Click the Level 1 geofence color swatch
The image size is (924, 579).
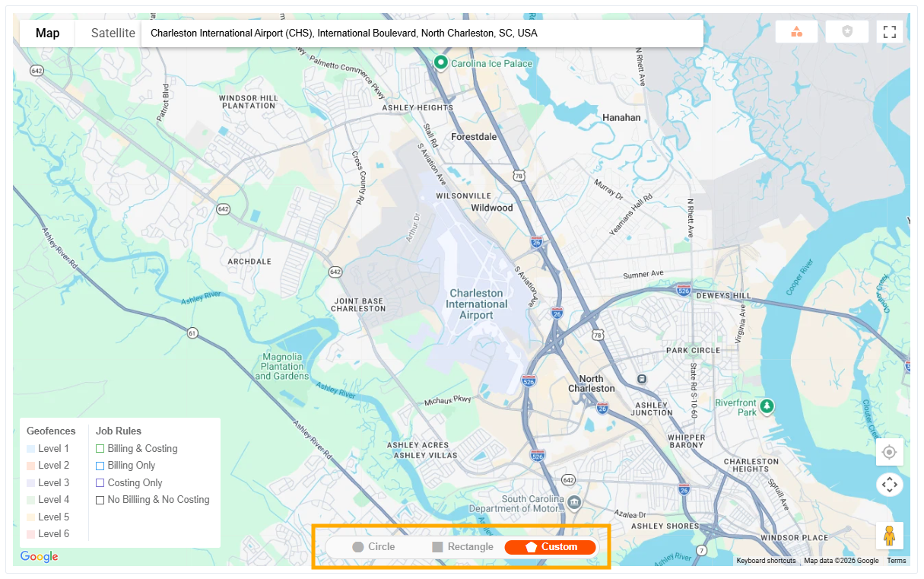click(30, 449)
